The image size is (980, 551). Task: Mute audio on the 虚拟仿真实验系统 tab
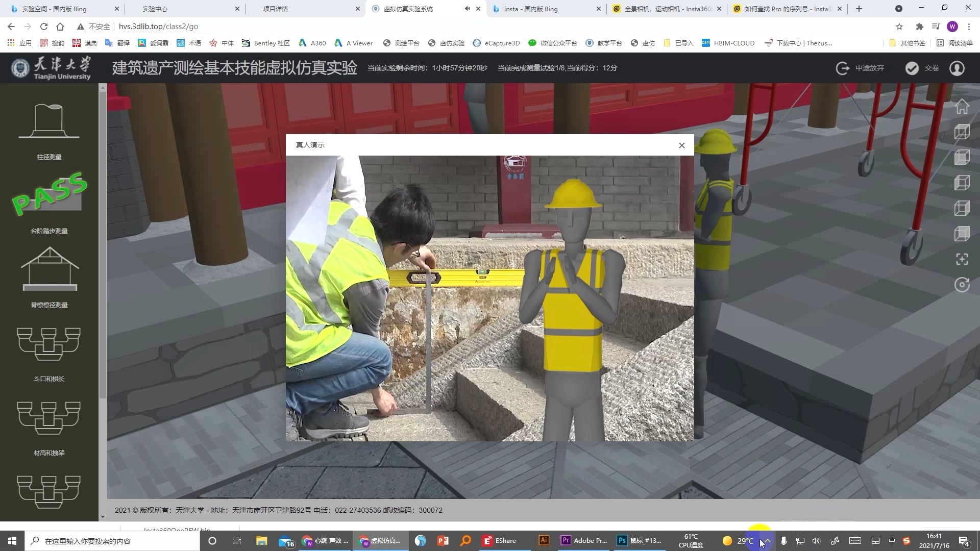tap(467, 9)
